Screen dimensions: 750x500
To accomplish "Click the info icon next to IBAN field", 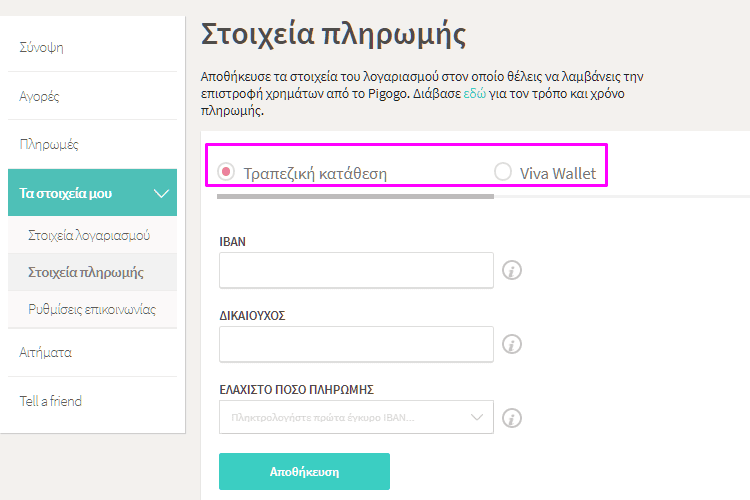I will [x=511, y=270].
